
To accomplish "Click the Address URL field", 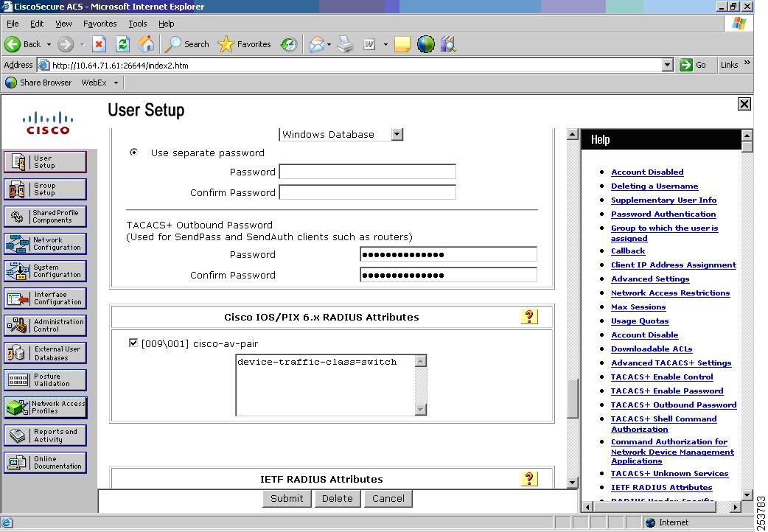I will coord(349,65).
